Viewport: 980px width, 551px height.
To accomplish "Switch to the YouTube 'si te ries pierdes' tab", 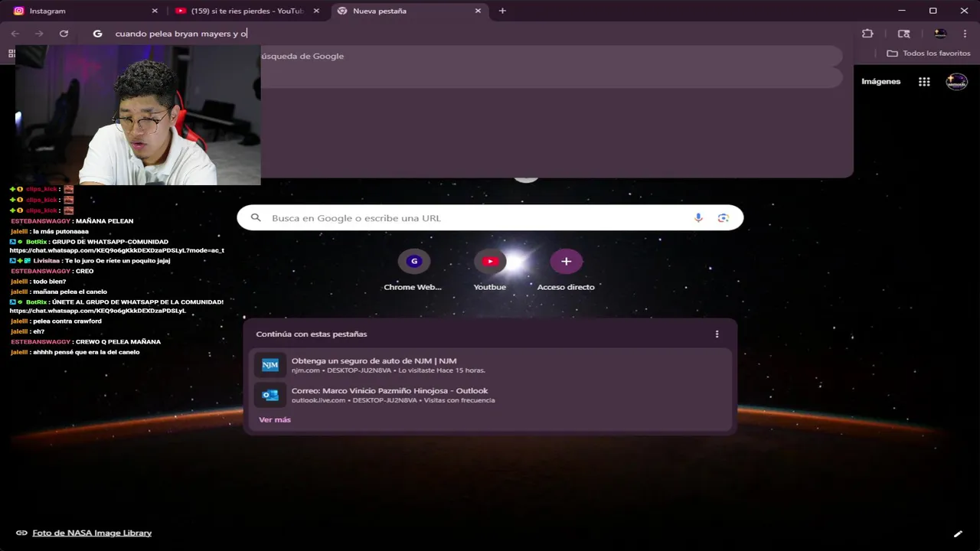I will tap(247, 11).
